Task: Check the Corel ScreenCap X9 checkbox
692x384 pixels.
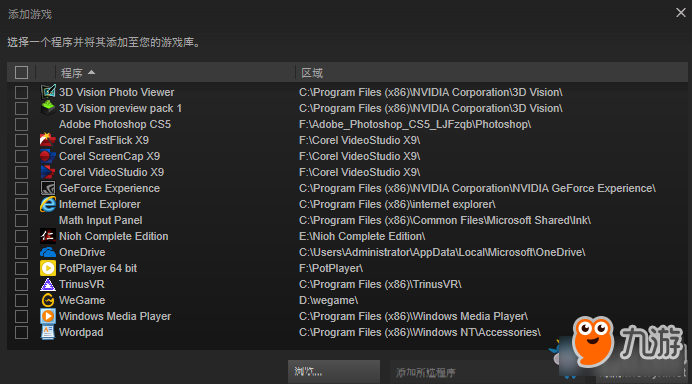Action: (21, 156)
